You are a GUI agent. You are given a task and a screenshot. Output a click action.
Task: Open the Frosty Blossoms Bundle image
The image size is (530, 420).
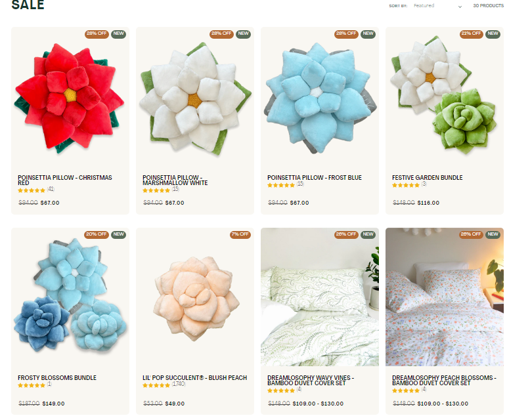click(x=70, y=295)
